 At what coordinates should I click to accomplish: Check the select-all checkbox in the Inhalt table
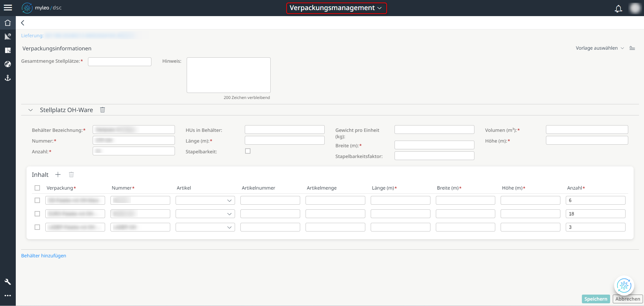point(37,188)
